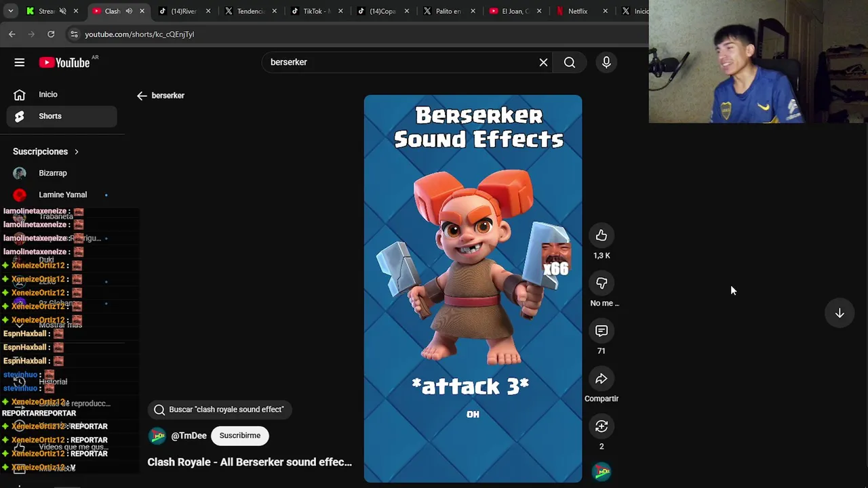Close the Clash YouTube tab
This screenshot has height=488, width=868.
tap(142, 11)
